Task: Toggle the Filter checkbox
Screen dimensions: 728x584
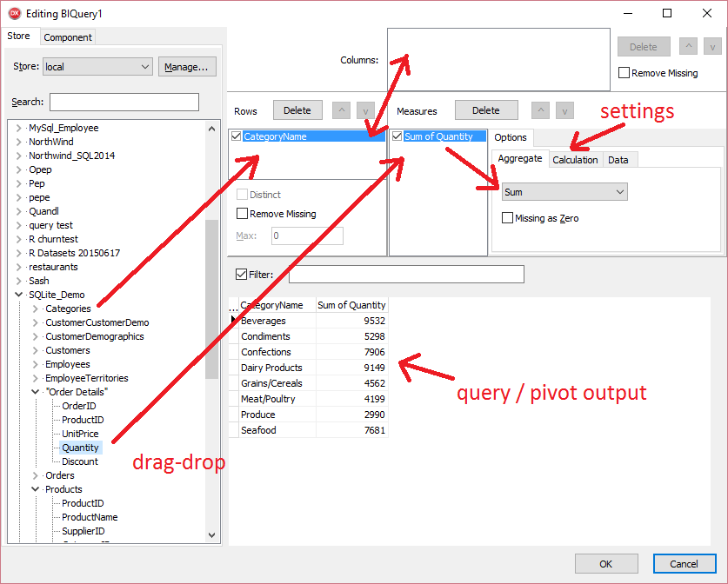Action: [x=241, y=274]
